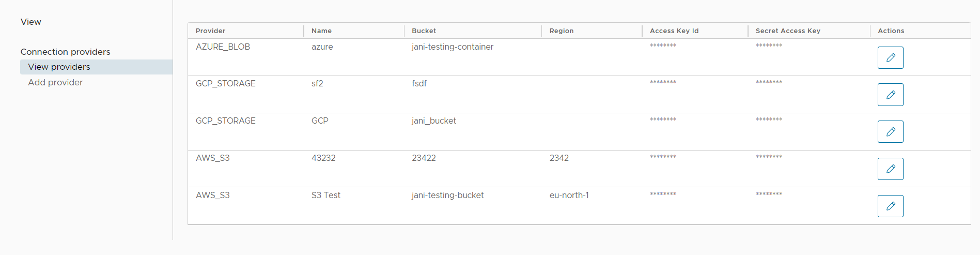Viewport: 980px width, 255px height.
Task: Click the S3 Test name cell
Action: pos(325,195)
